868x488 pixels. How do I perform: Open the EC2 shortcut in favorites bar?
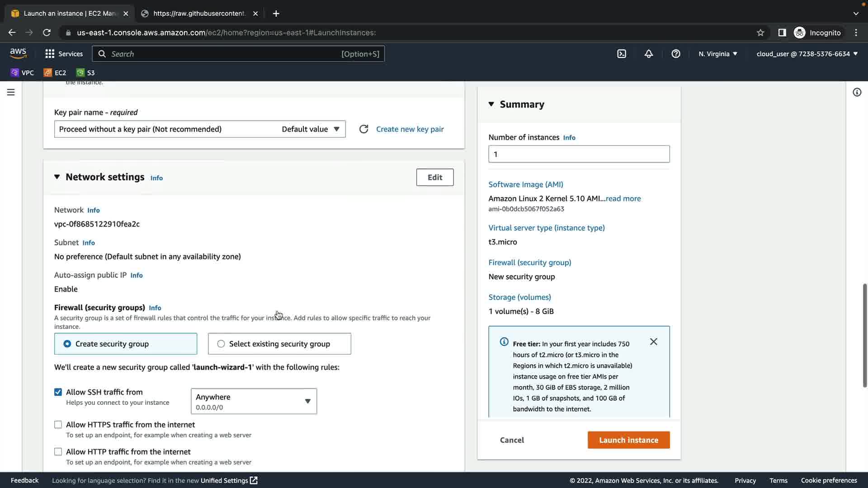pos(55,73)
